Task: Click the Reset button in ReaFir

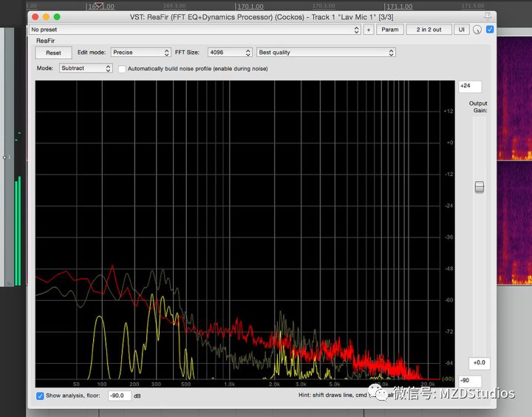Action: (53, 52)
